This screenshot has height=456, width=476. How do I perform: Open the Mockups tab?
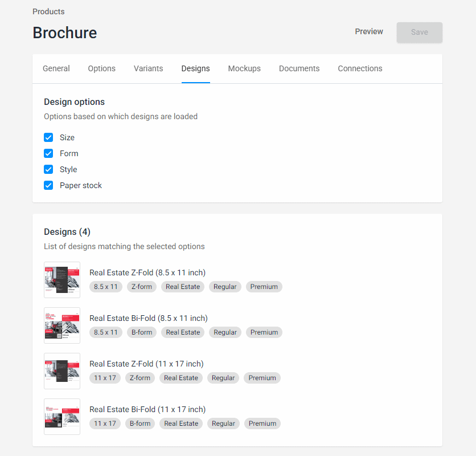pyautogui.click(x=244, y=68)
